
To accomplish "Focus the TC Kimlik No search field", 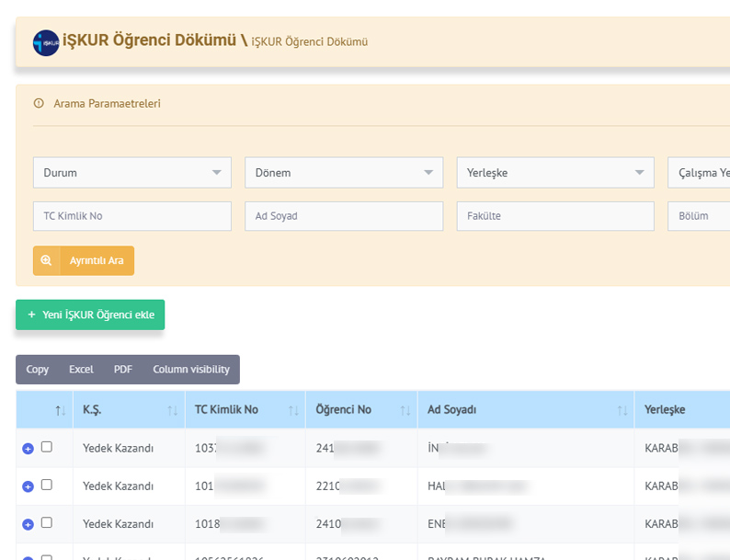I will pyautogui.click(x=132, y=216).
